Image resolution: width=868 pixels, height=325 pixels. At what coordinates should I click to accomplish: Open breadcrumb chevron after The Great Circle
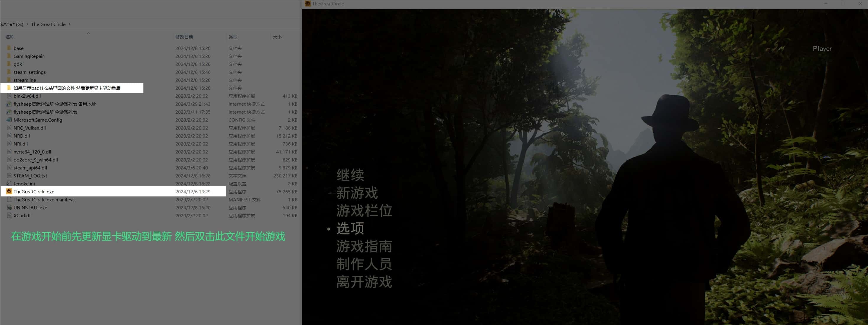[x=70, y=24]
